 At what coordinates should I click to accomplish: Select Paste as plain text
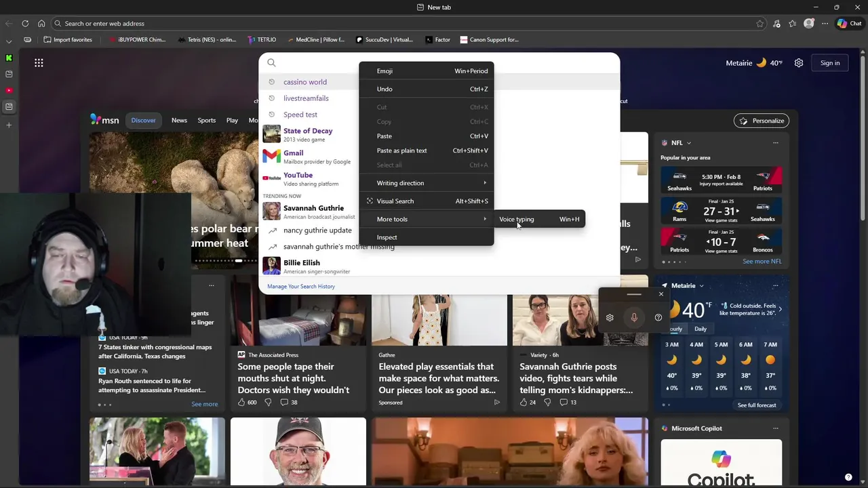tap(426, 150)
